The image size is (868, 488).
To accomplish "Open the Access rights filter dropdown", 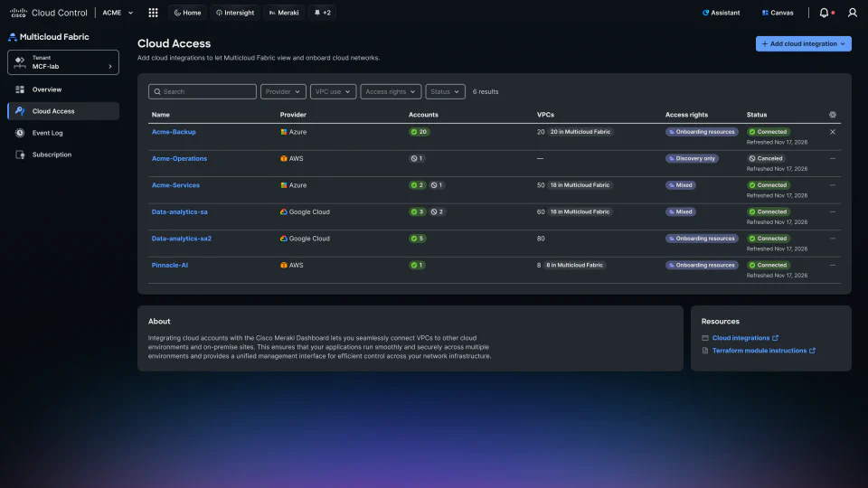I will pyautogui.click(x=391, y=92).
